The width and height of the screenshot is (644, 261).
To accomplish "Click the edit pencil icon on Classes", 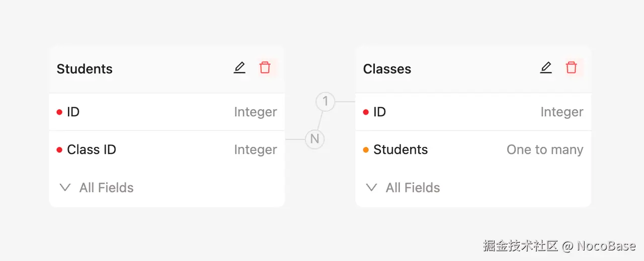I will point(546,68).
